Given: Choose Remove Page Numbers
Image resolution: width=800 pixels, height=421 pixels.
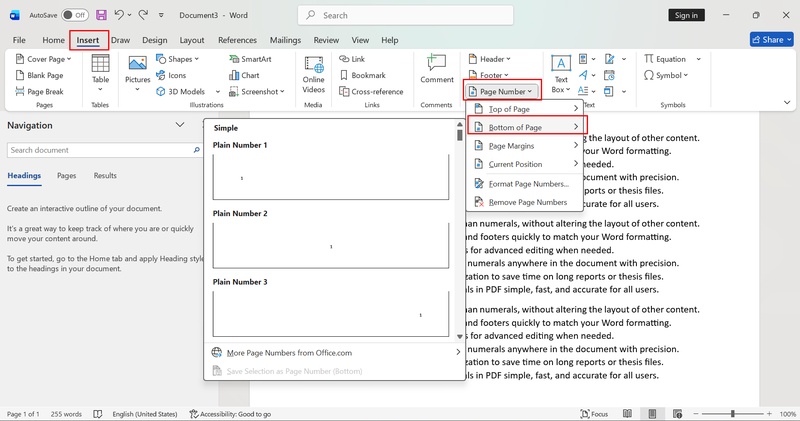Looking at the screenshot, I should (527, 202).
